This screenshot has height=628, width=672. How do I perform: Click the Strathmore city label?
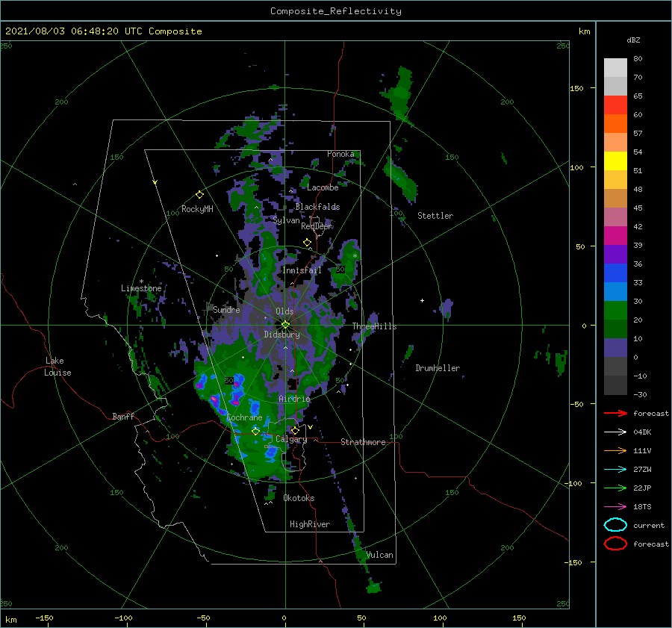click(363, 442)
